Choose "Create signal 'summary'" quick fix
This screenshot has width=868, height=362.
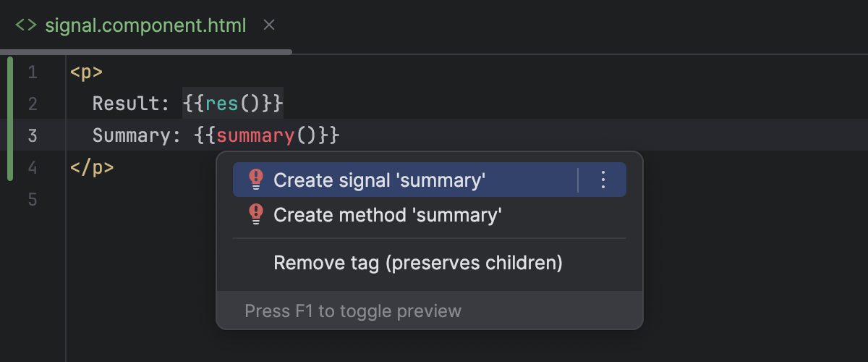click(x=379, y=180)
